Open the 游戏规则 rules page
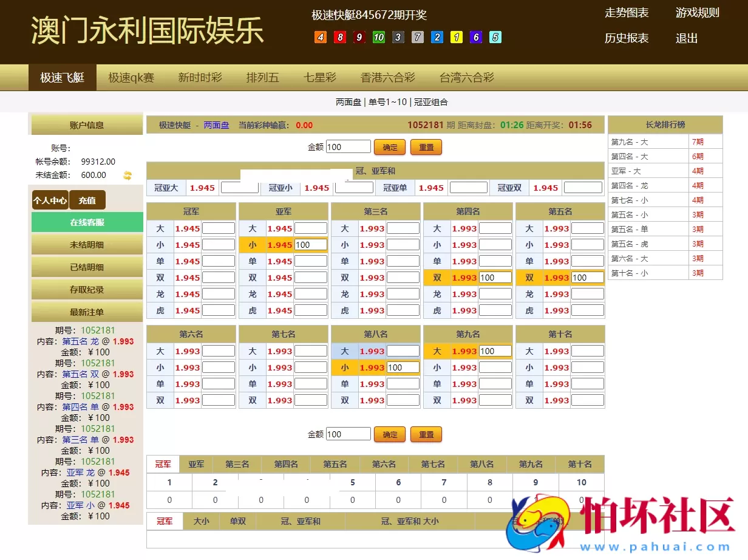 (697, 12)
